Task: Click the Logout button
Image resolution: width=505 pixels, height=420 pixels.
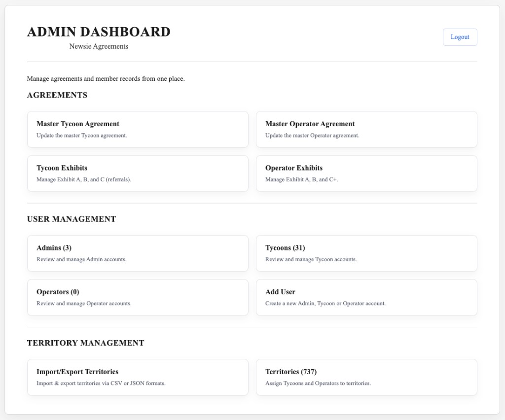Action: tap(460, 37)
